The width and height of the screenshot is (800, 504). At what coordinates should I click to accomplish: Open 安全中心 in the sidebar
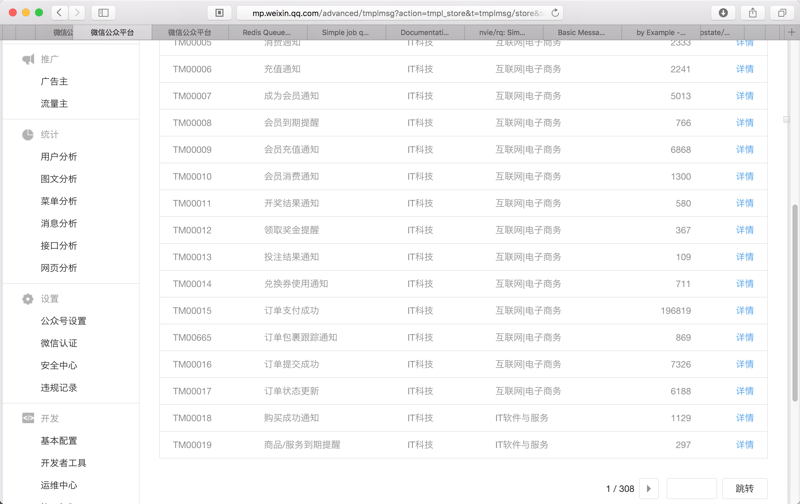59,366
